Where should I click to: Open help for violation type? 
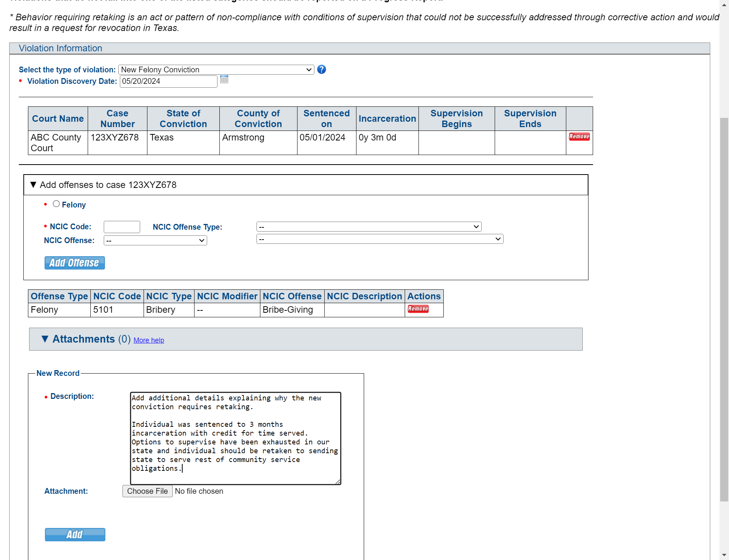coord(322,69)
